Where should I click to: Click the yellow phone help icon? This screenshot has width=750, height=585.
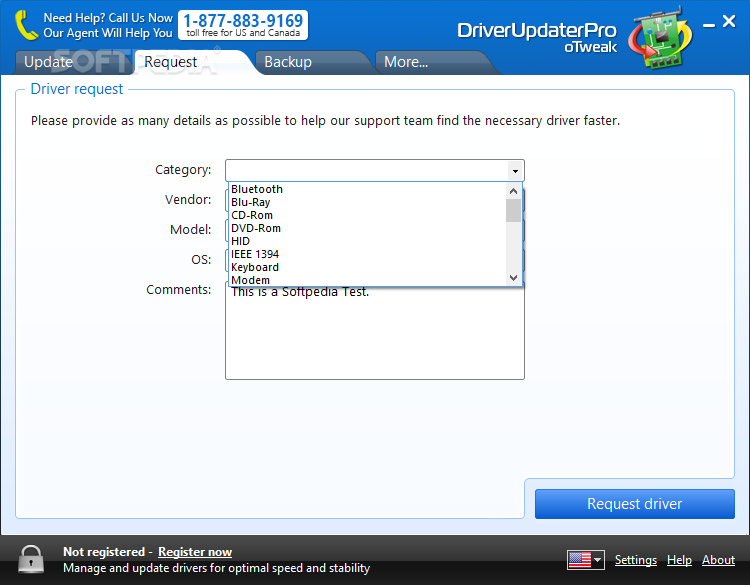click(26, 25)
